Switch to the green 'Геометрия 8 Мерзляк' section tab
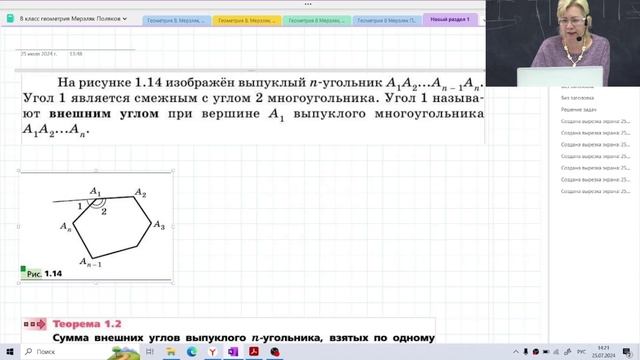The image size is (640, 360). click(317, 20)
